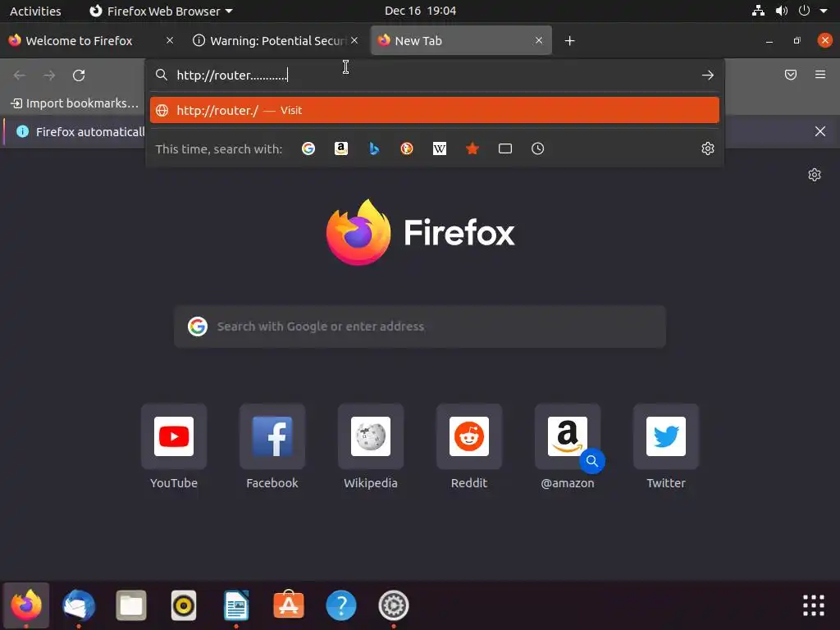This screenshot has height=630, width=840.
Task: Open Settings app from dock
Action: point(394,605)
